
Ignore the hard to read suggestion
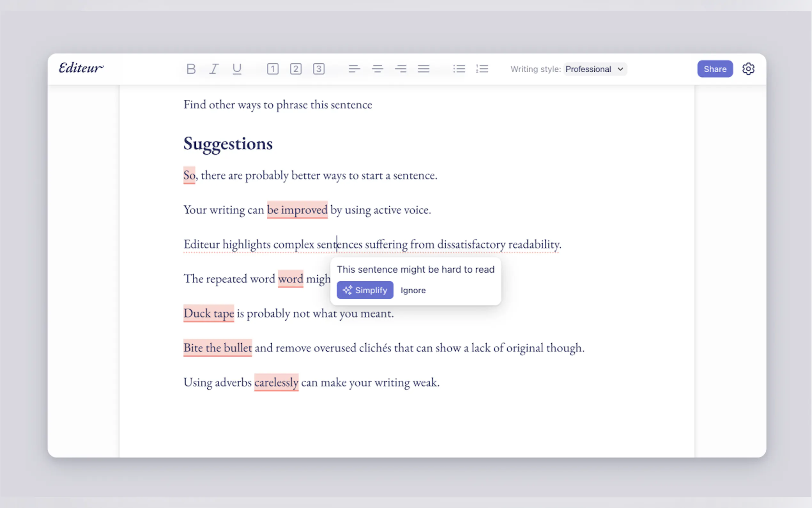point(413,290)
